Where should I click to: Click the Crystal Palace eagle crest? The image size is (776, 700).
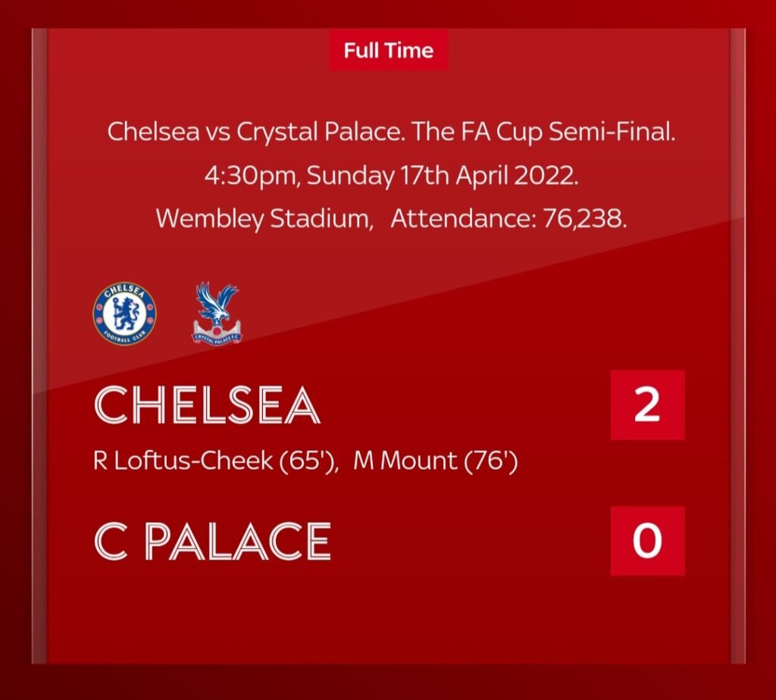pos(217,314)
